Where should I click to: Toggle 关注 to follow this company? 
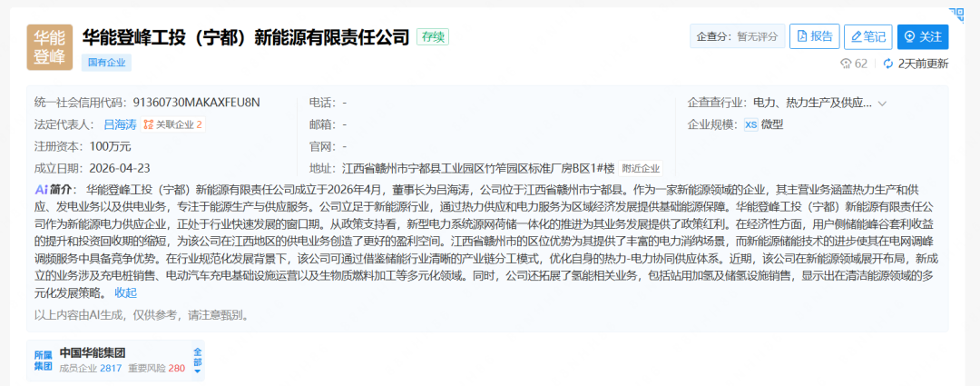click(923, 36)
